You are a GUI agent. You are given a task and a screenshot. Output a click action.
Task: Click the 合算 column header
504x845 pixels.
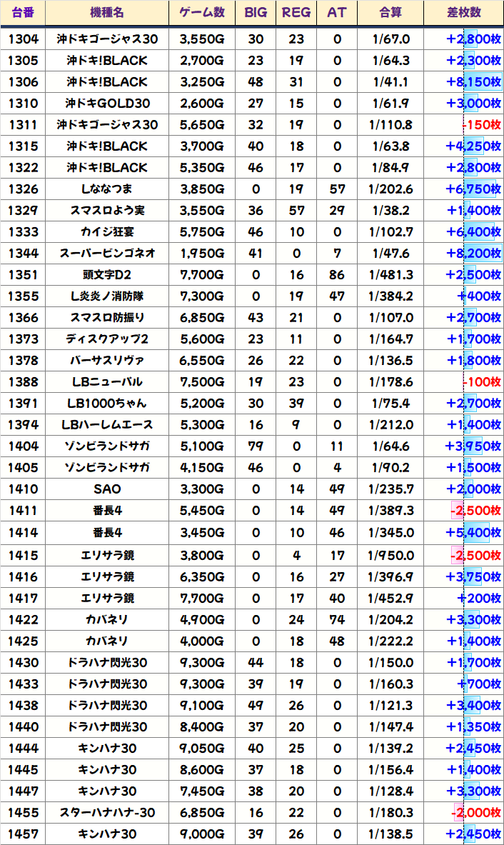pos(391,12)
